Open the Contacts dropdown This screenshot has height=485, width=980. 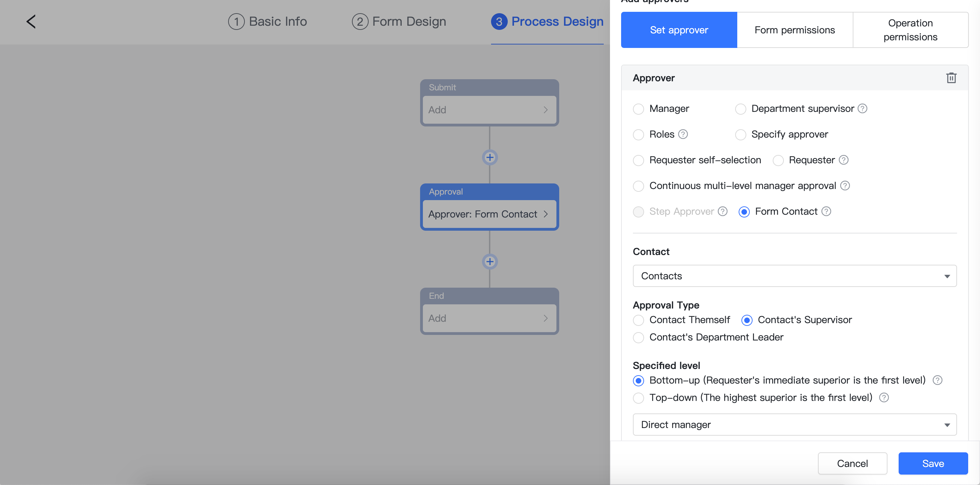click(x=794, y=276)
